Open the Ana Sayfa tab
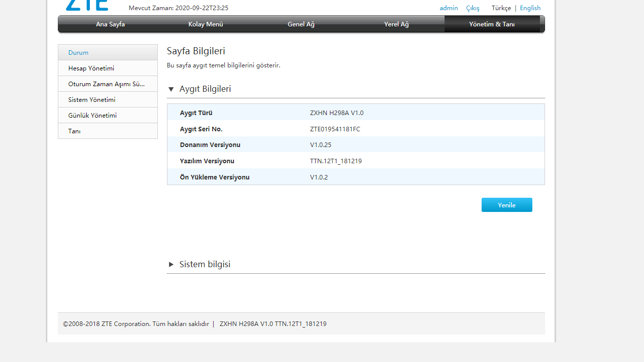This screenshot has height=362, width=644. pyautogui.click(x=110, y=24)
